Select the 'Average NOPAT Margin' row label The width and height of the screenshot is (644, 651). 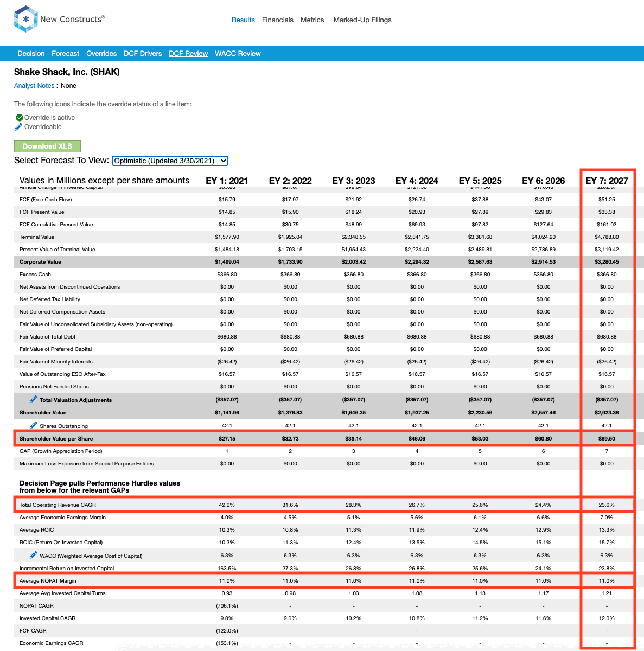click(48, 581)
